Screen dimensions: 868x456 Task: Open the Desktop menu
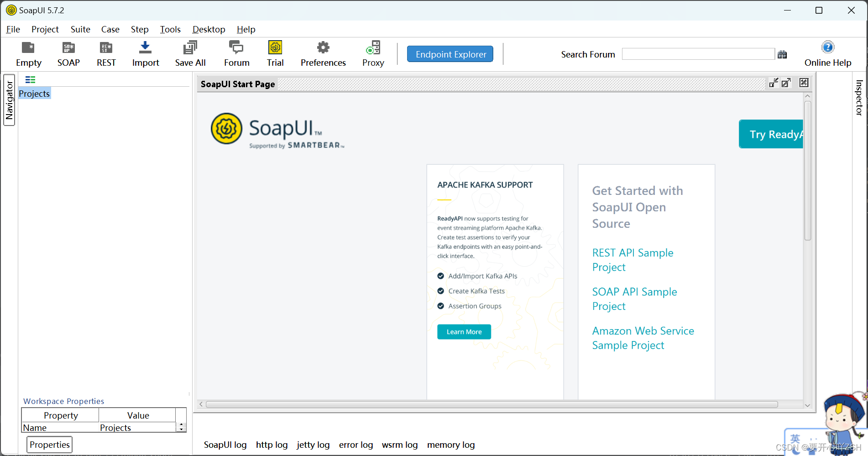(209, 29)
